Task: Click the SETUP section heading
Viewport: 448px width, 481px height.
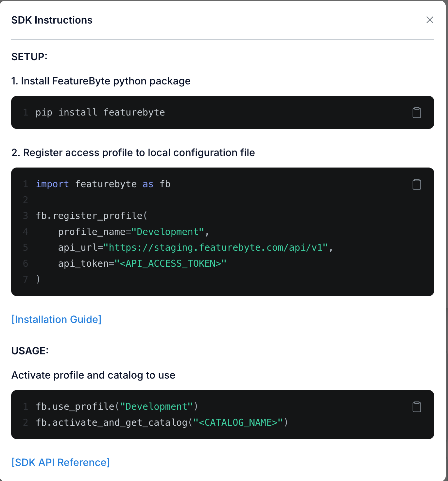Action: pyautogui.click(x=29, y=56)
